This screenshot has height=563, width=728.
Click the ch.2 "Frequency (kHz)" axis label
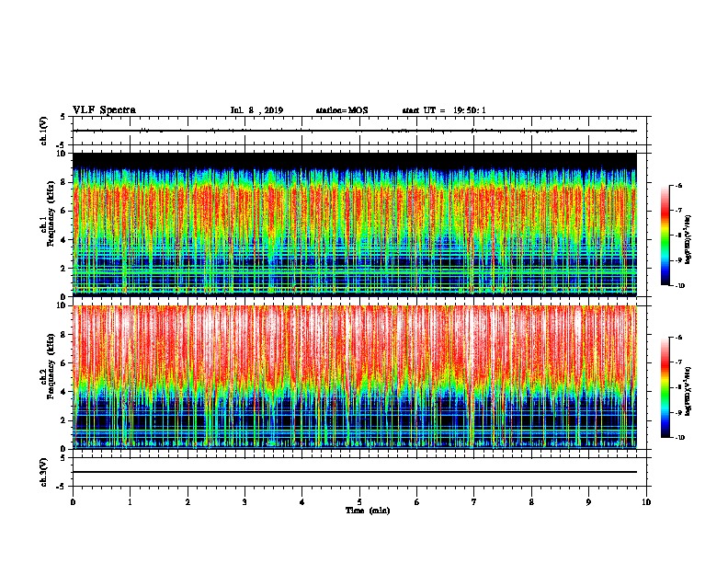tap(51, 366)
